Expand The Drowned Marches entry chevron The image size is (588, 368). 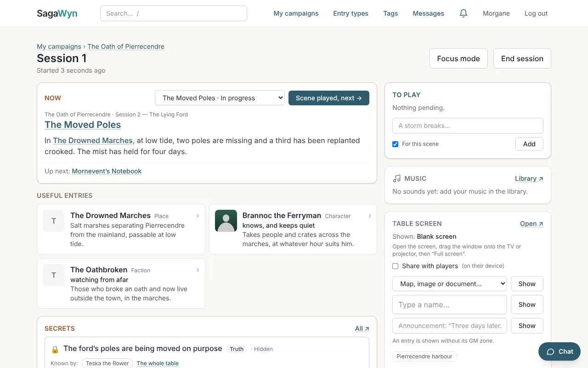(x=198, y=216)
